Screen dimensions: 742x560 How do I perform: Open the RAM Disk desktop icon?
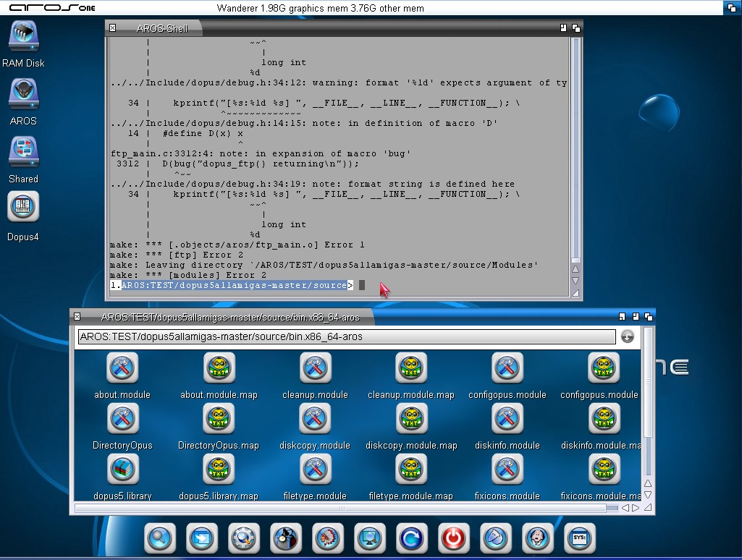point(23,36)
